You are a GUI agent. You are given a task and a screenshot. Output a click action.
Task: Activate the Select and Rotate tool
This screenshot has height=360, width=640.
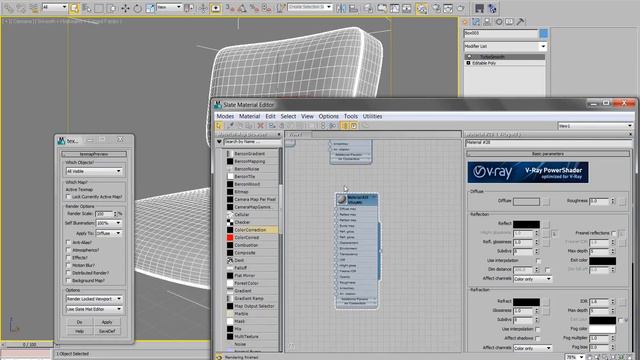tap(138, 8)
